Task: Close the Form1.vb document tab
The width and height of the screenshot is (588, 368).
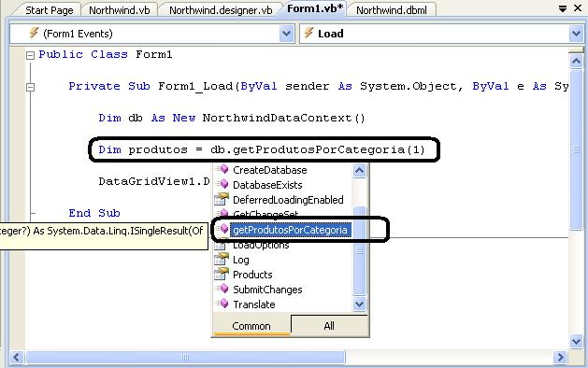Action: coord(578,7)
